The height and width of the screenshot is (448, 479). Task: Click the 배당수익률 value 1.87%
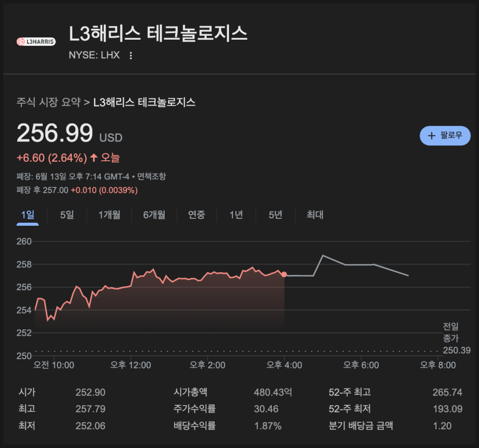coord(268,426)
